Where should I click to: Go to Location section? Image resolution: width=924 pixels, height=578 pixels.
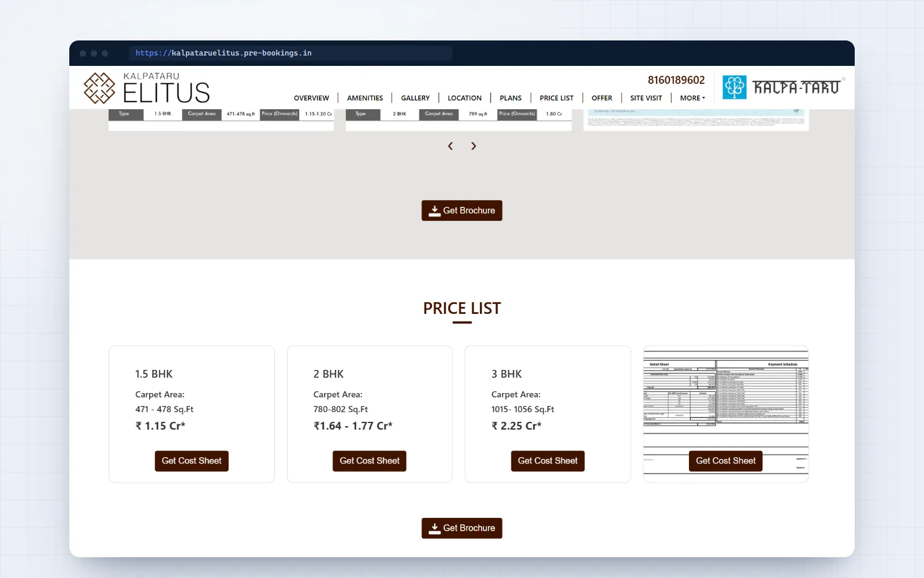click(x=464, y=98)
